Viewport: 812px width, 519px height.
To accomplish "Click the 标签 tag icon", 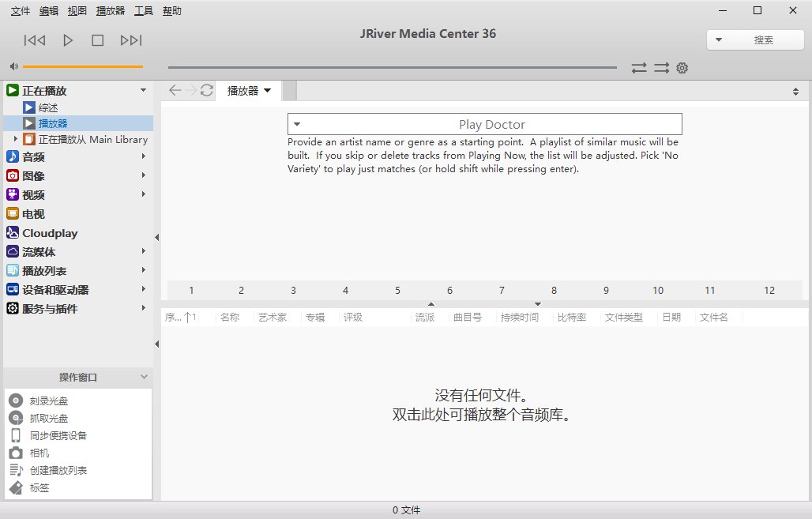I will pyautogui.click(x=16, y=487).
